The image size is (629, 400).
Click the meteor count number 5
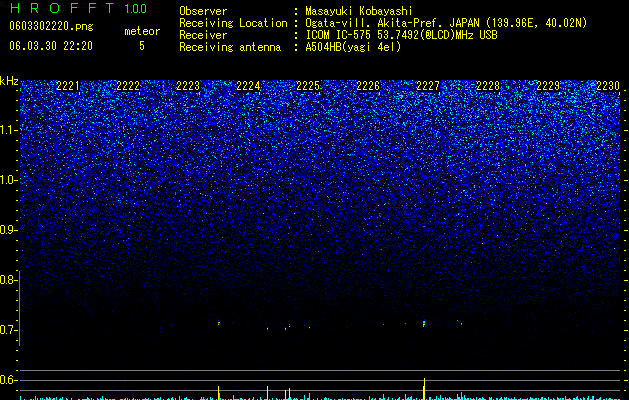pyautogui.click(x=142, y=46)
